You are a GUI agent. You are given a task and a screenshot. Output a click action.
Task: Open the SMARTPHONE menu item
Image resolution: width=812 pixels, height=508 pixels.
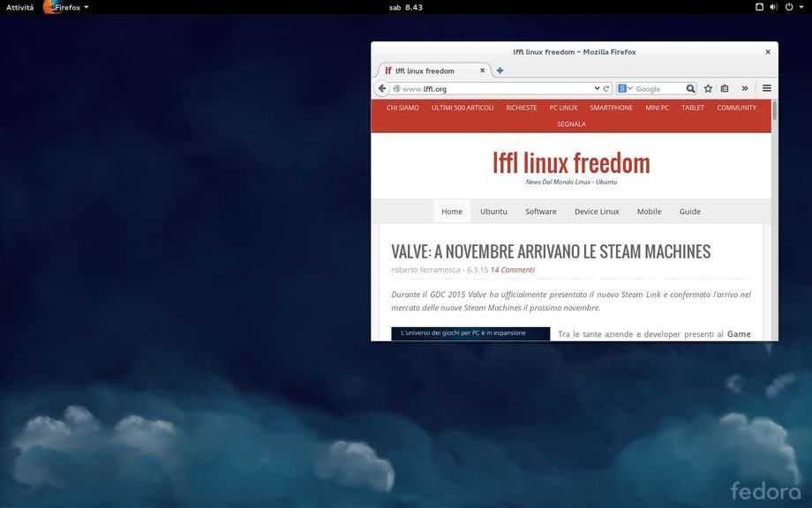tap(611, 108)
